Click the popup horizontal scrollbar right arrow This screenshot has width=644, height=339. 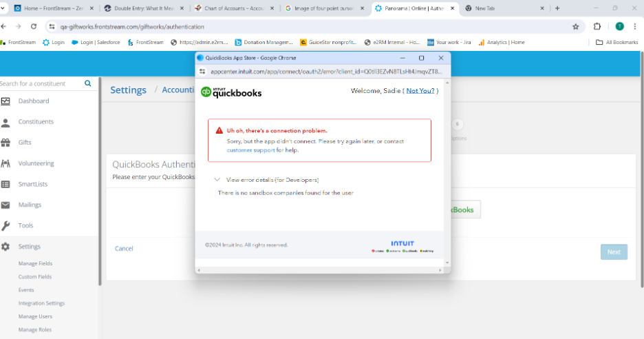pos(440,270)
